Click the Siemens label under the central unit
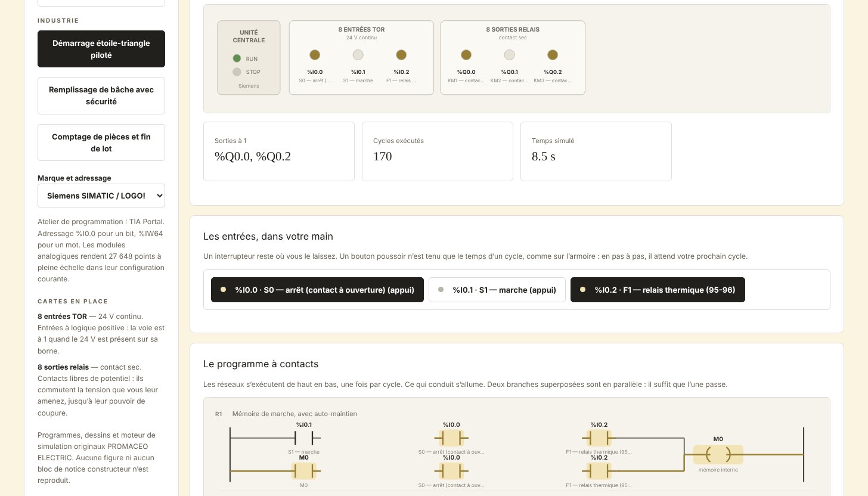This screenshot has width=868, height=496. (249, 86)
